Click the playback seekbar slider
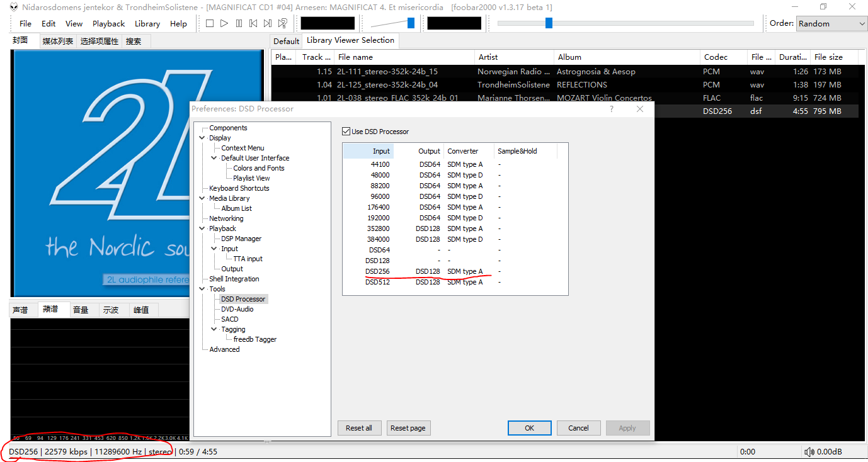 coord(549,23)
